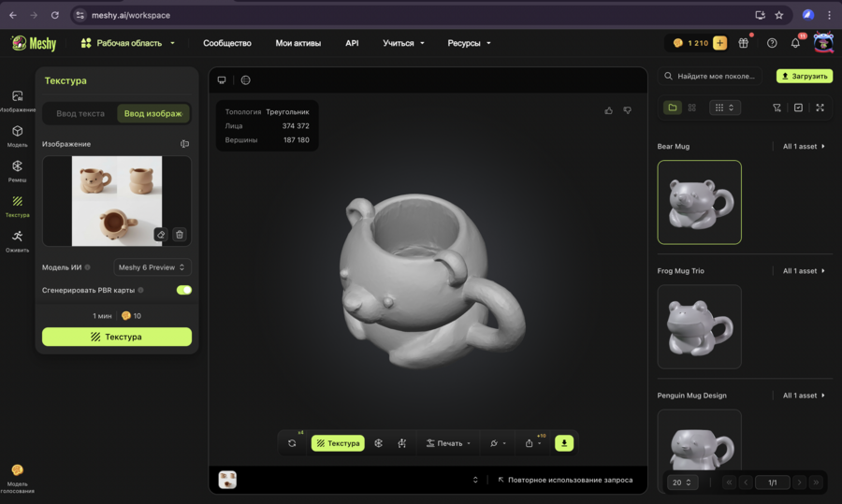Open the user avatar menu
The width and height of the screenshot is (842, 504).
coord(823,42)
